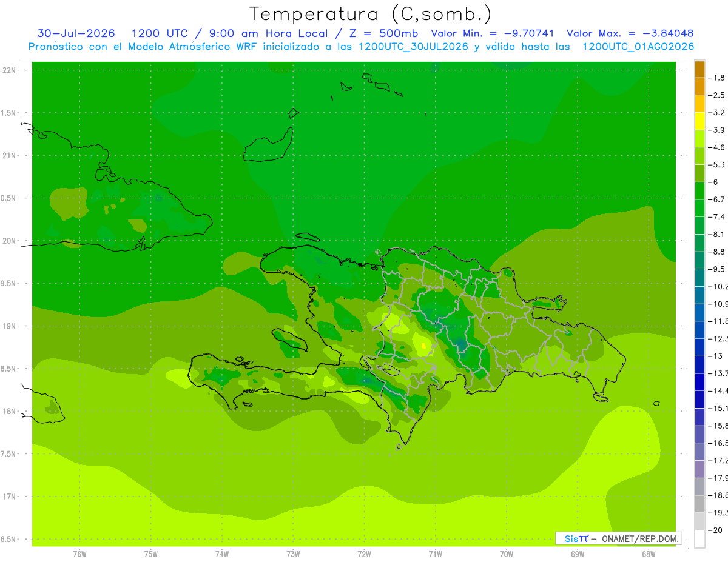Click the "Valor Min. = -9.70741" readout

[x=493, y=34]
